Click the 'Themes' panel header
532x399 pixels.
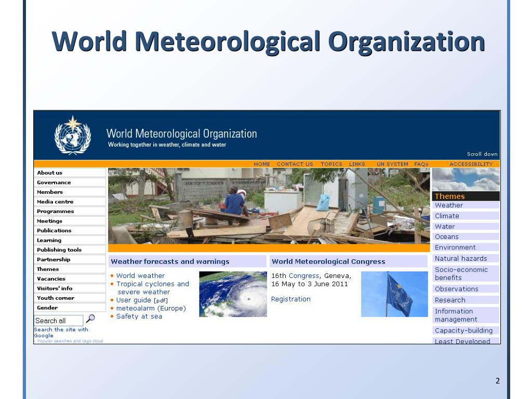[x=466, y=196]
